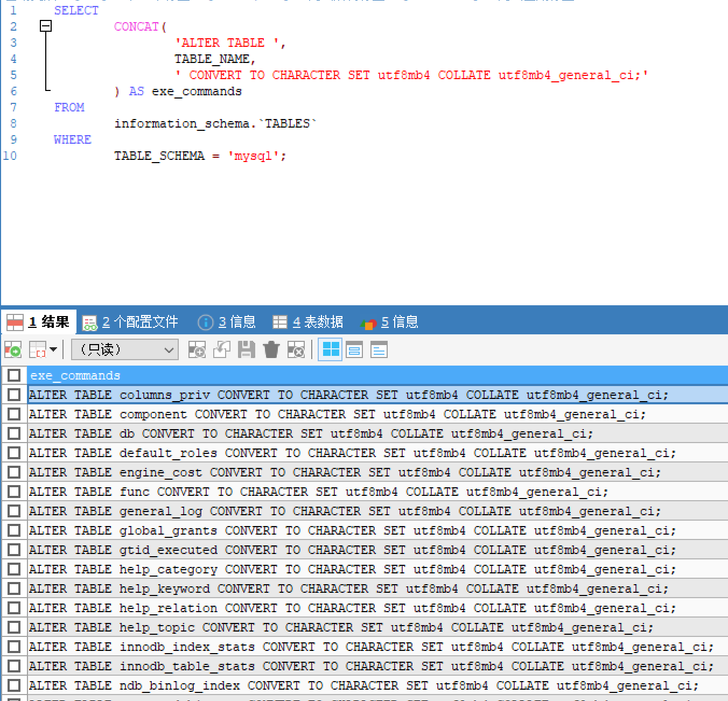The image size is (728, 701).
Task: Check the help_category row checkbox
Action: pos(14,569)
